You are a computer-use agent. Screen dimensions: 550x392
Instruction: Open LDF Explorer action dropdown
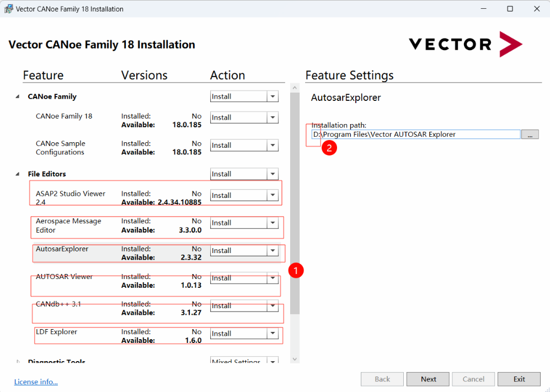coord(273,334)
